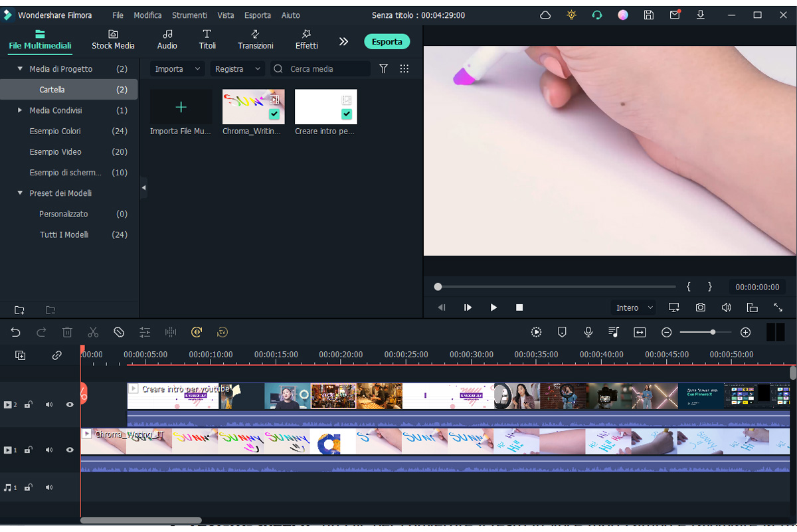Click the scissors split icon
Screen dimensions: 797x532
point(93,332)
